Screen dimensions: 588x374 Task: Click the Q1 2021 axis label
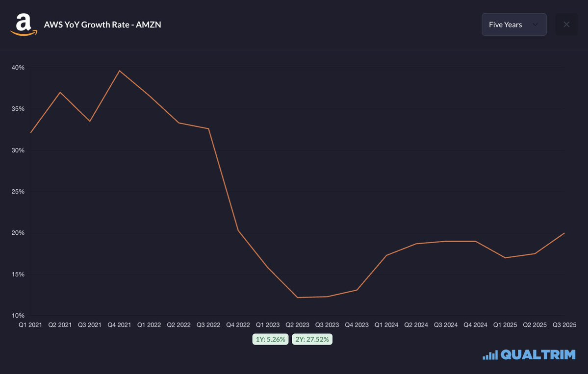(x=30, y=325)
